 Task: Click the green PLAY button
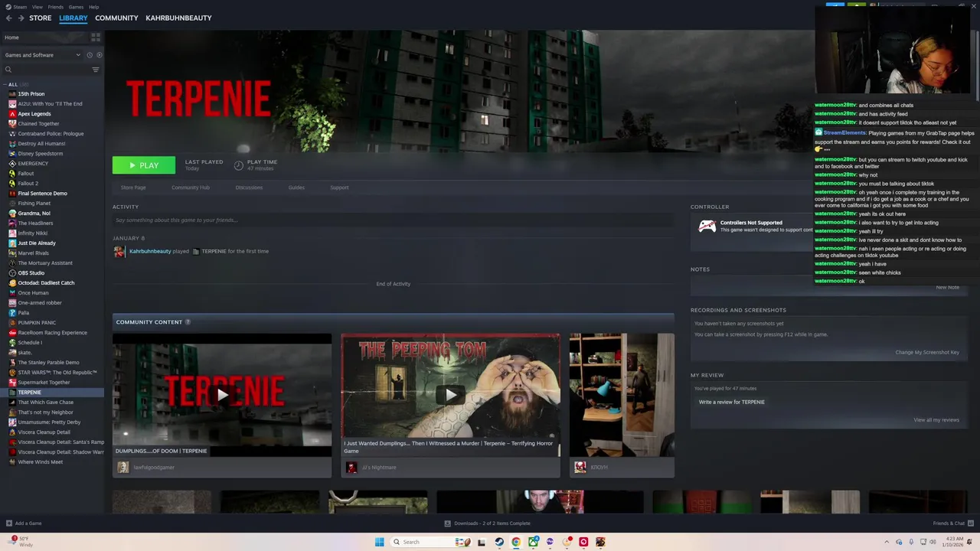point(144,165)
